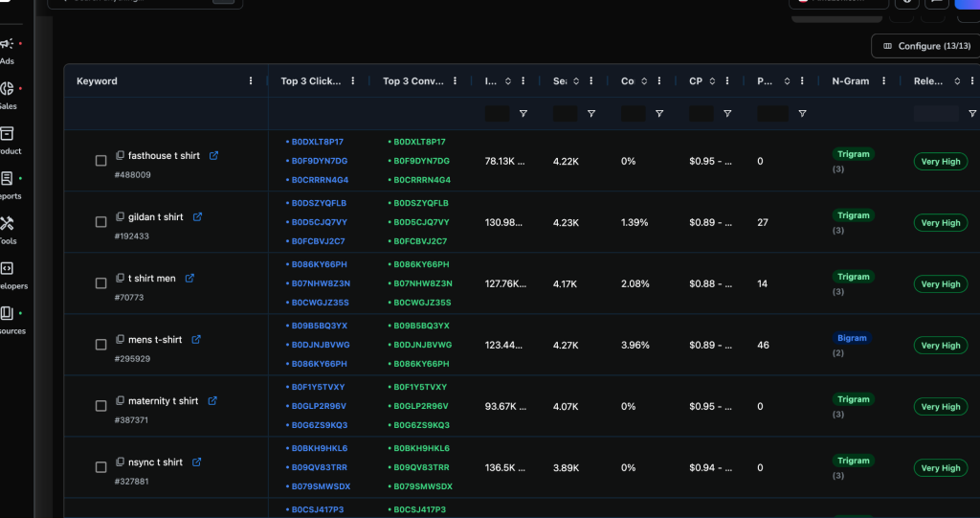The height and width of the screenshot is (518, 980).
Task: Open the Product sidebar section
Action: click(x=8, y=142)
